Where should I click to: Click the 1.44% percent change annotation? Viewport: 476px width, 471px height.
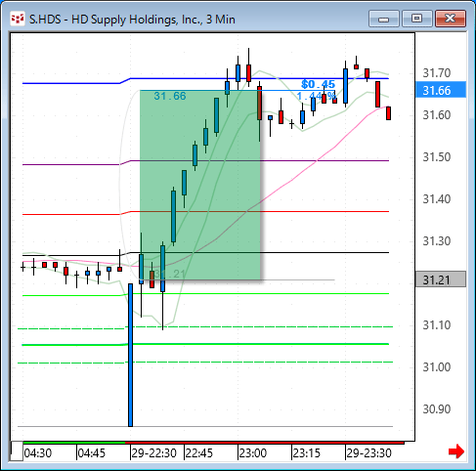316,96
